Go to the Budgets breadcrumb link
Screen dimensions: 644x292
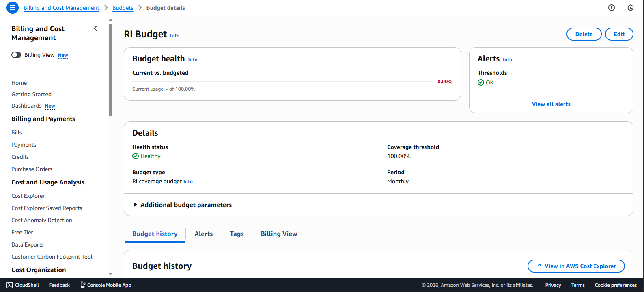pyautogui.click(x=123, y=8)
